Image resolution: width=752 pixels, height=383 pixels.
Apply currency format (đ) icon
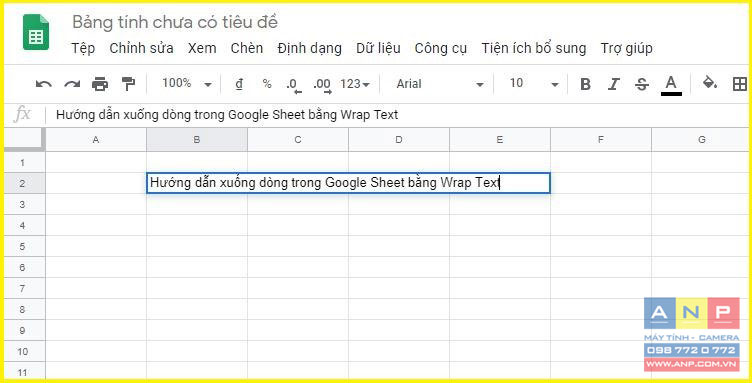(x=239, y=84)
